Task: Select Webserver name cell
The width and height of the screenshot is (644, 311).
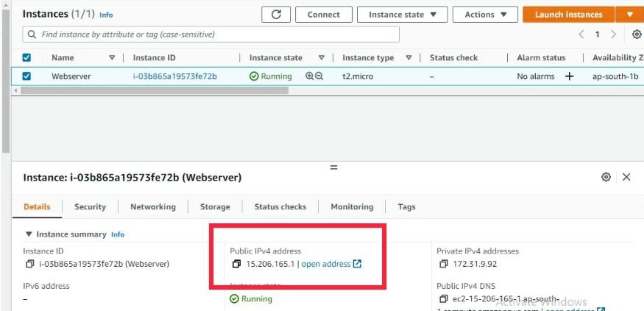Action: click(x=71, y=76)
